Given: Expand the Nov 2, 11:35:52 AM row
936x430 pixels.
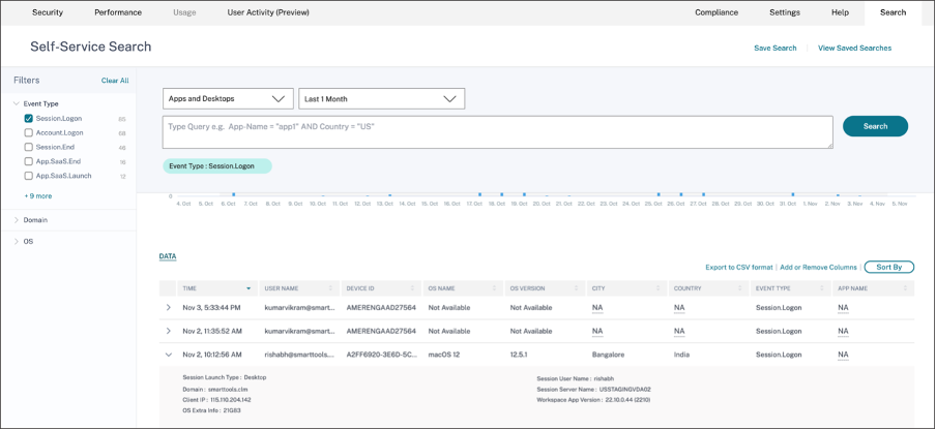Looking at the screenshot, I should (169, 330).
